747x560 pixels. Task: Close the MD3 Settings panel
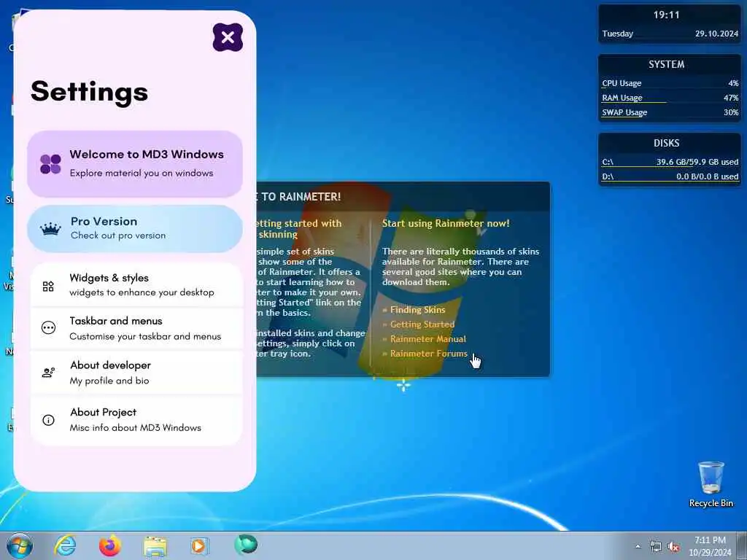tap(228, 37)
